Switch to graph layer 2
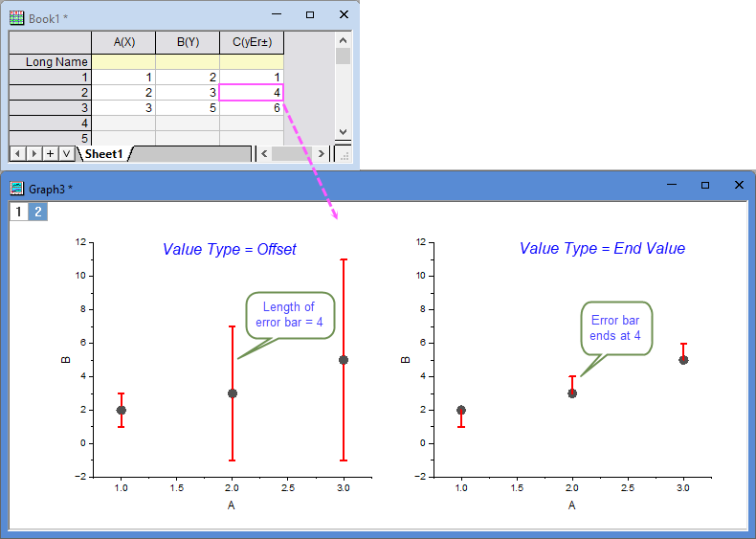This screenshot has width=756, height=539. [37, 212]
